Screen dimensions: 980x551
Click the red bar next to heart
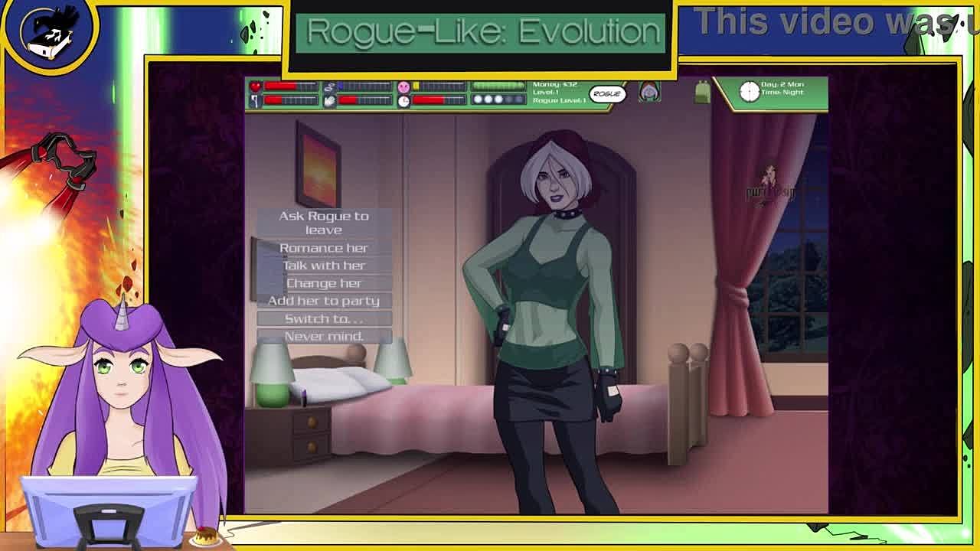coord(290,86)
